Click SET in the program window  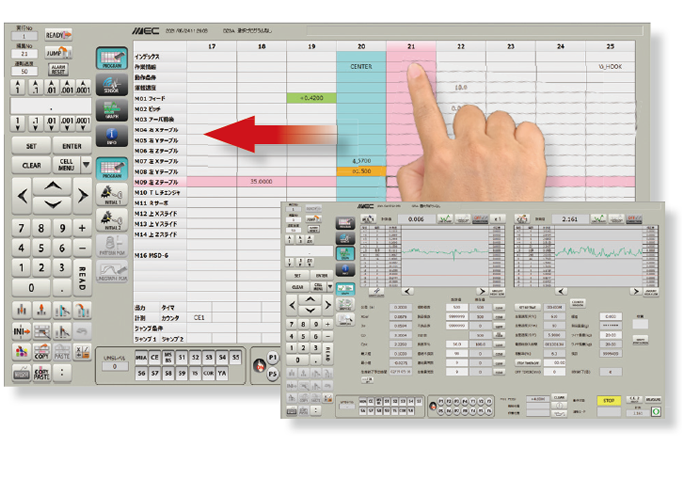point(31,146)
